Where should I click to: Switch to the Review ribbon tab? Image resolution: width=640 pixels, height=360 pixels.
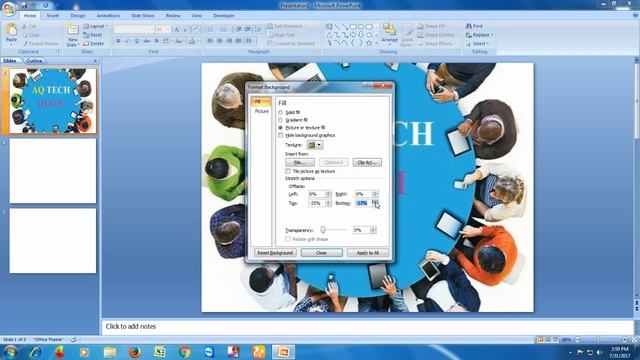pyautogui.click(x=173, y=16)
